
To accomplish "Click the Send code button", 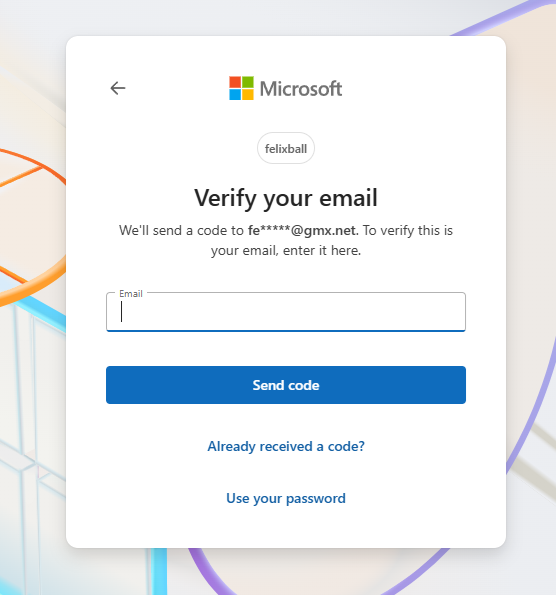I will [x=286, y=385].
